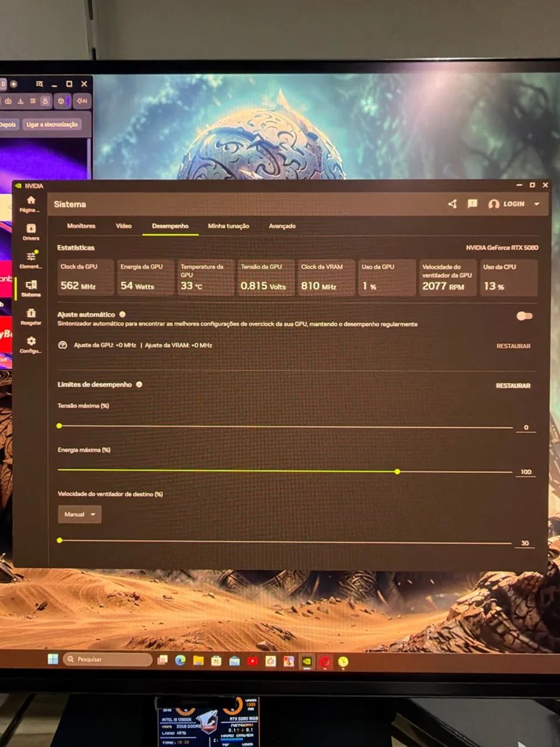Click the Clock da VRAM 810 MHz card
Viewport: 560px width, 747px height.
click(327, 277)
